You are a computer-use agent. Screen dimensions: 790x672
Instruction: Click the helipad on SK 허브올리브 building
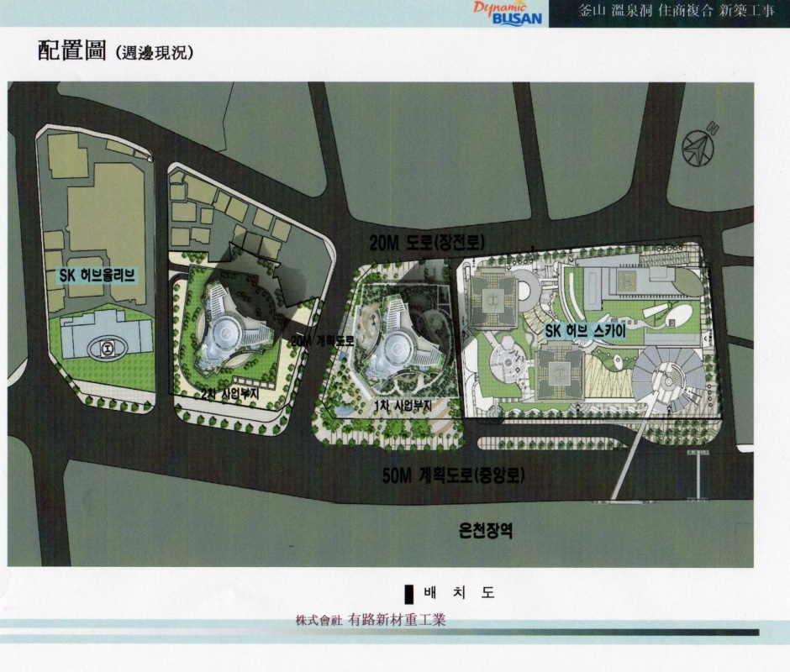pyautogui.click(x=108, y=348)
